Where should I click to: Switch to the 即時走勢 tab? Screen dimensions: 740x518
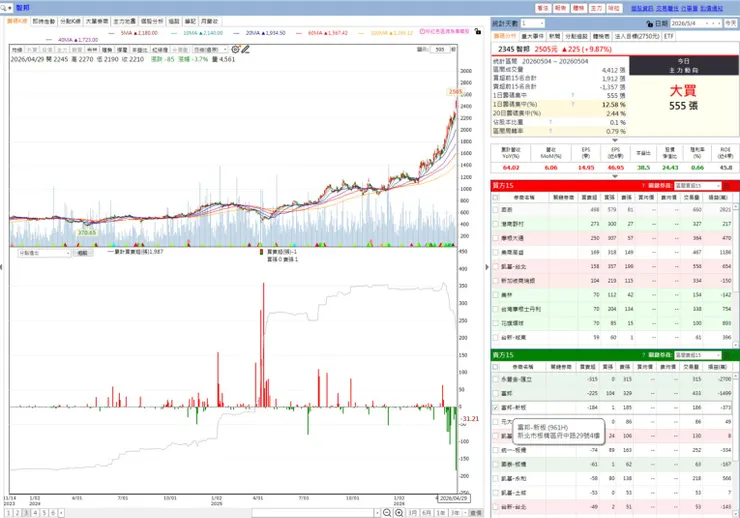[43, 21]
